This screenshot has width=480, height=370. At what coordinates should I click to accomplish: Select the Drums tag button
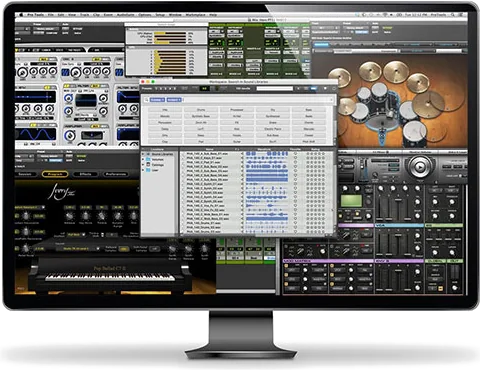(201, 110)
